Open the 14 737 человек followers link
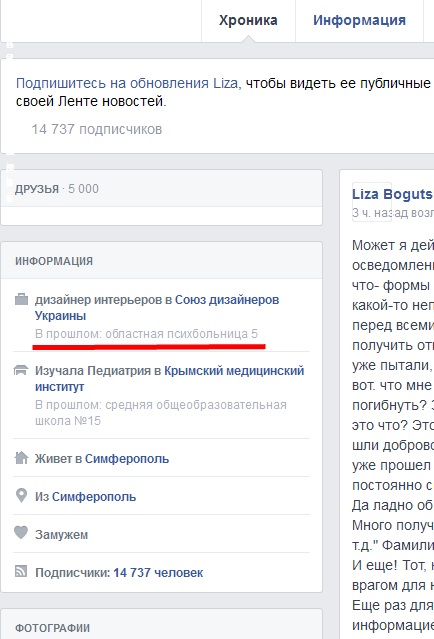The height and width of the screenshot is (639, 434). click(x=158, y=573)
